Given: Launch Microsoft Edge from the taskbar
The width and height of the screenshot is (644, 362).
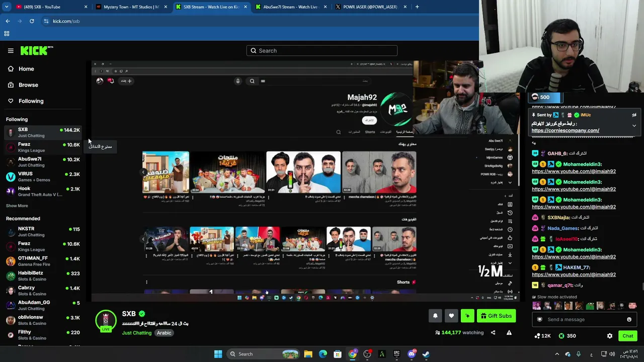Looking at the screenshot, I should 323,354.
